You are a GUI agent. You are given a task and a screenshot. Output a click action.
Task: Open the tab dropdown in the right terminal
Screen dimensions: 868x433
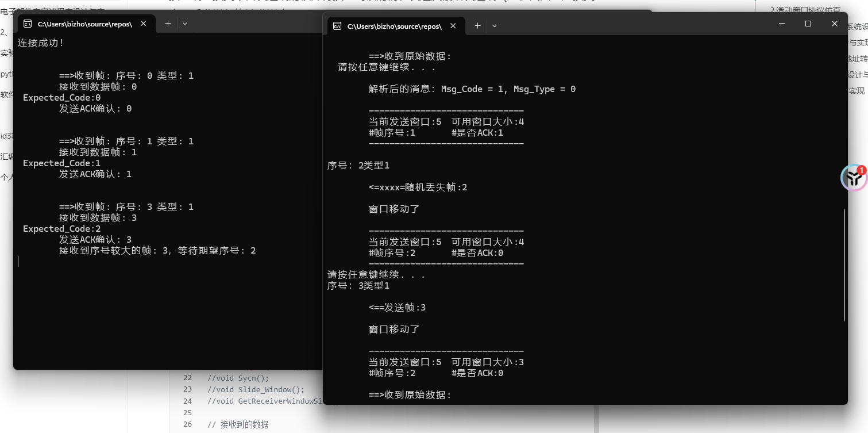pos(495,26)
